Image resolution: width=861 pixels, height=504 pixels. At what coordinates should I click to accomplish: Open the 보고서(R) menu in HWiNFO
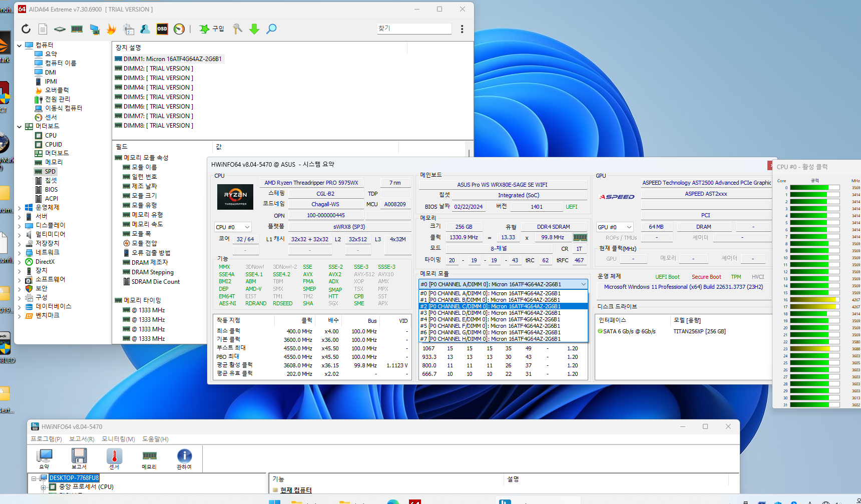click(82, 439)
